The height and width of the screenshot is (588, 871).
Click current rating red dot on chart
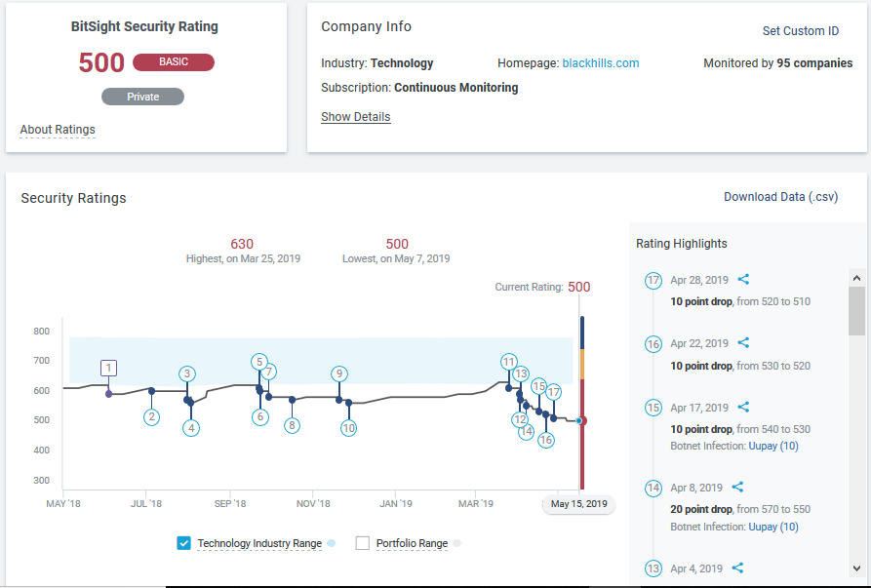click(581, 421)
